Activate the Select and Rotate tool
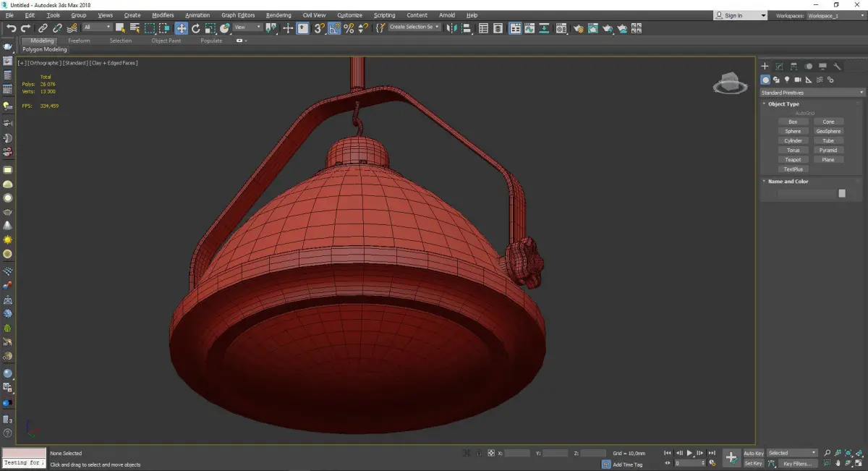 tap(195, 28)
